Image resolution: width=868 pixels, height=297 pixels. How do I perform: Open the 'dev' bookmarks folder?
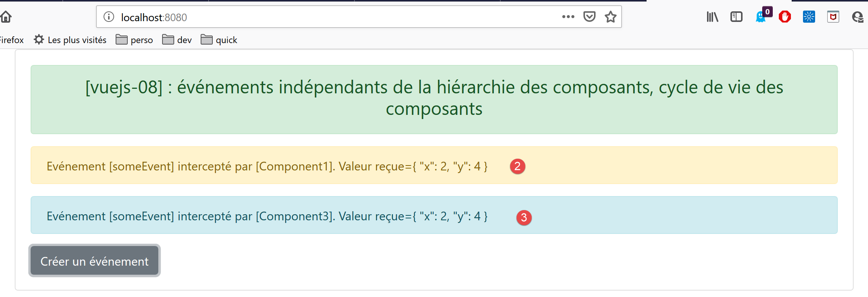coord(177,40)
